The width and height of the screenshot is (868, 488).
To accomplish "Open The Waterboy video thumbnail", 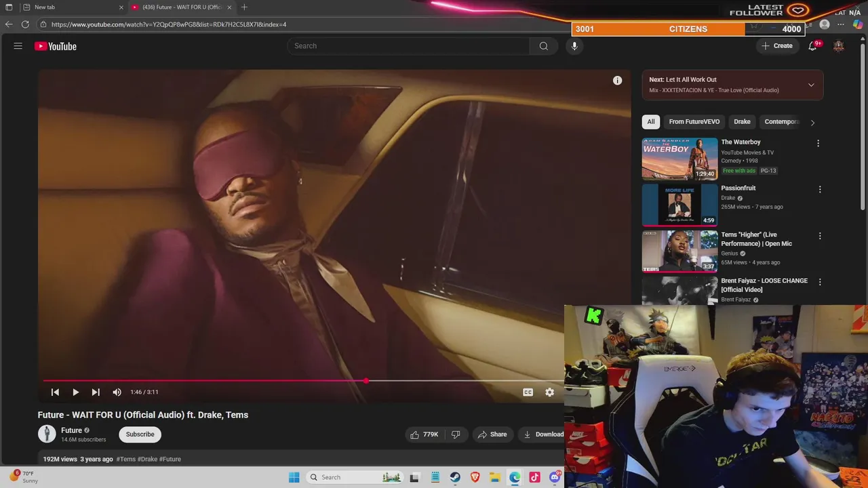I will tap(679, 159).
